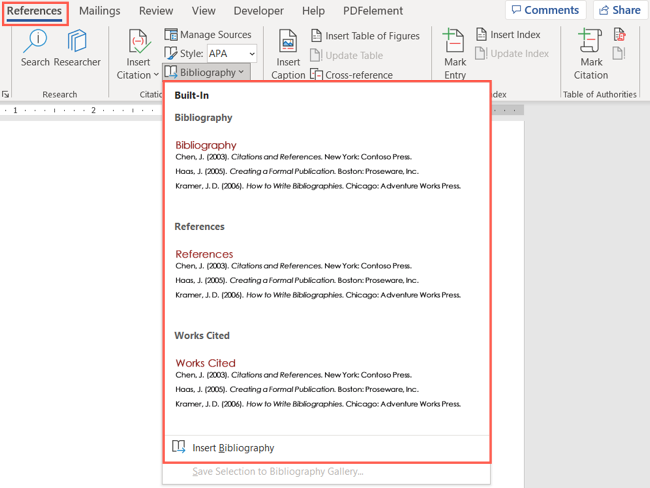Open Manage Sources

pos(208,35)
